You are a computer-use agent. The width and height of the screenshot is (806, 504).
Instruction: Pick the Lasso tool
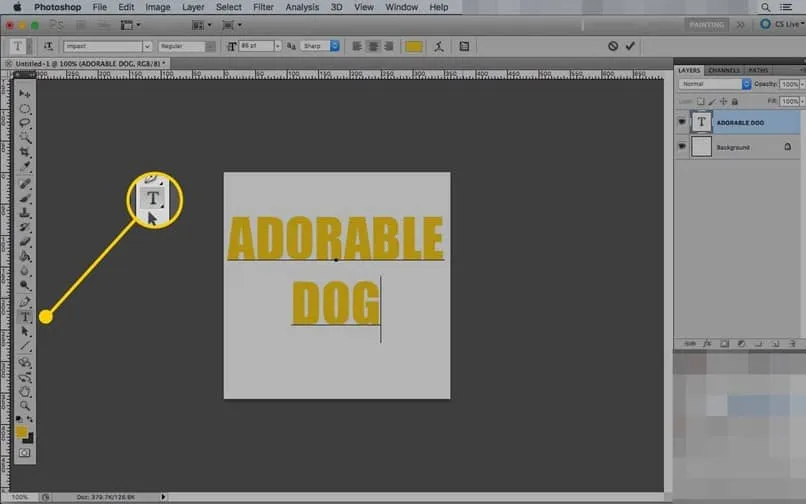(26, 122)
